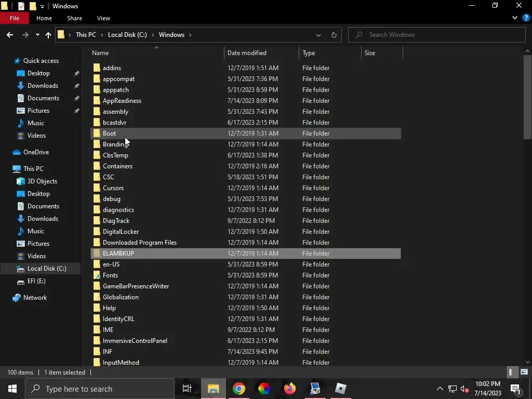The image size is (532, 399).
Task: Open the Action Center notifications icon
Action: (516, 389)
